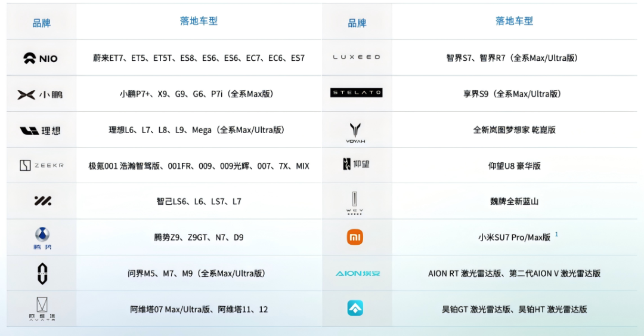The image size is (644, 336).
Task: Click the WEY brand logo
Action: coord(355,202)
